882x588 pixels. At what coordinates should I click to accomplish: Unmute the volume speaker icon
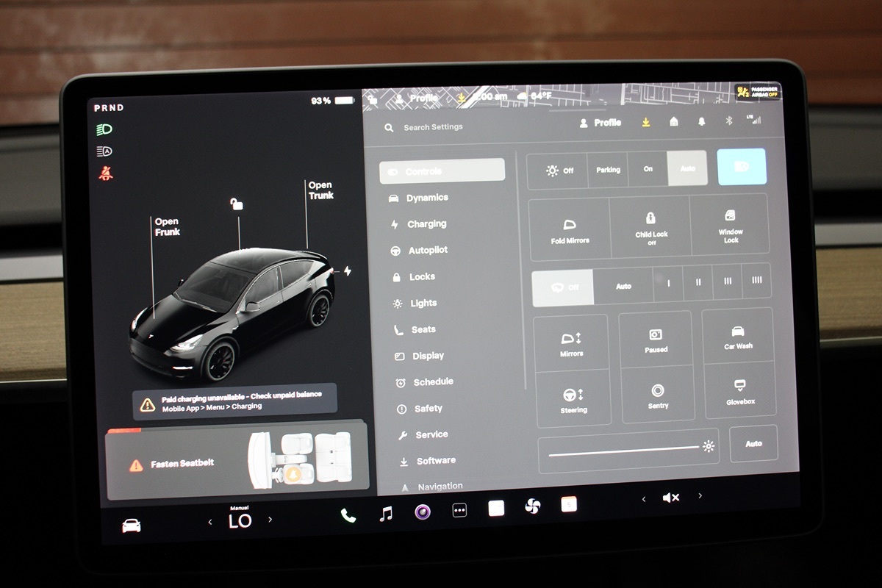point(670,498)
